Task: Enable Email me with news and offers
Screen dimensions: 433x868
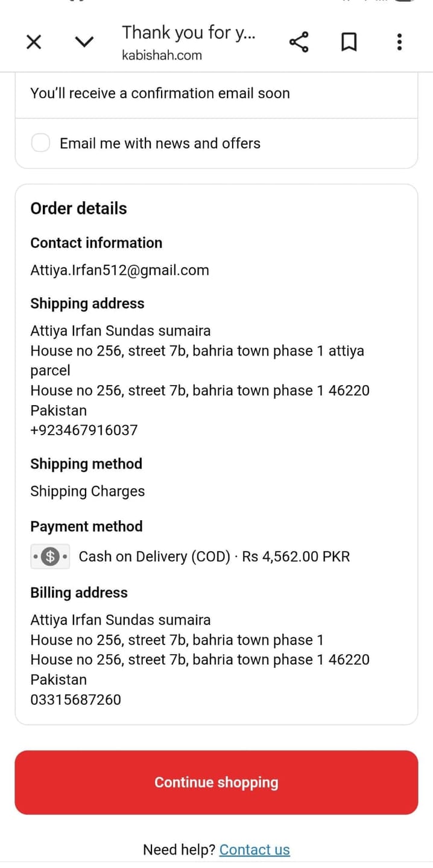Action: click(x=41, y=143)
